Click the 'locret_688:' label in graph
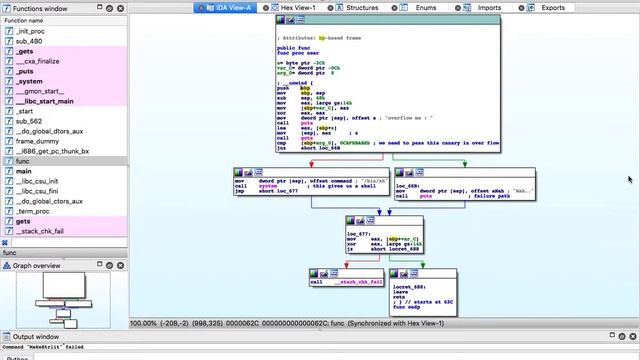 tap(409, 287)
